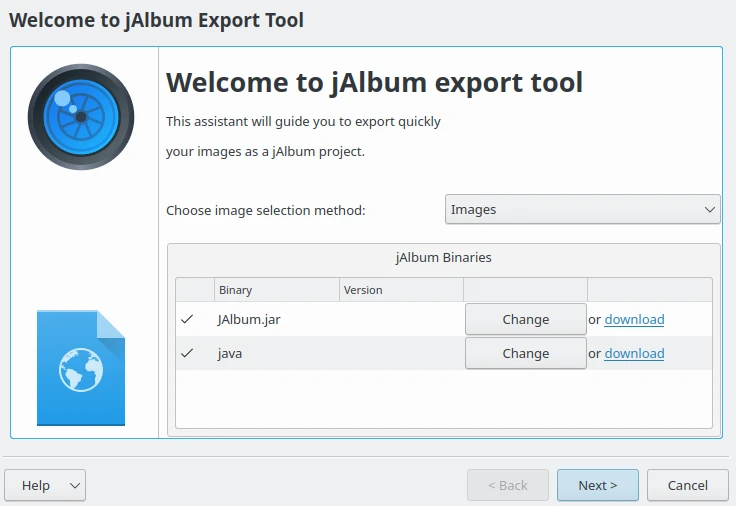This screenshot has width=736, height=506.
Task: Sort by the Version column header
Action: coord(401,290)
